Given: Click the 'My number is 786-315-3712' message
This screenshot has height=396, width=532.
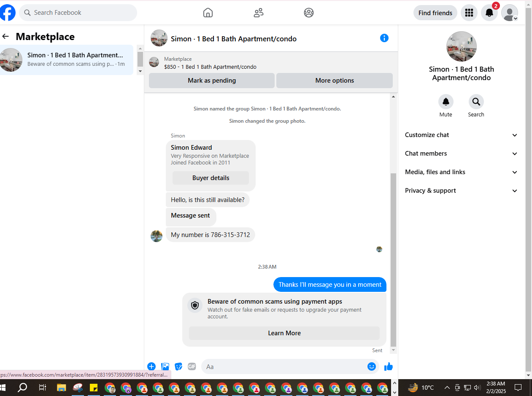Looking at the screenshot, I should [x=211, y=235].
